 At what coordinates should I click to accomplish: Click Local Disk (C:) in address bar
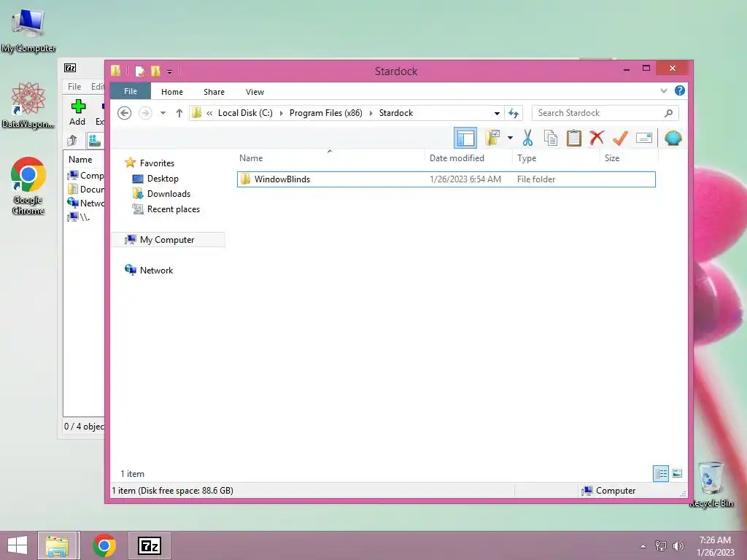(245, 113)
